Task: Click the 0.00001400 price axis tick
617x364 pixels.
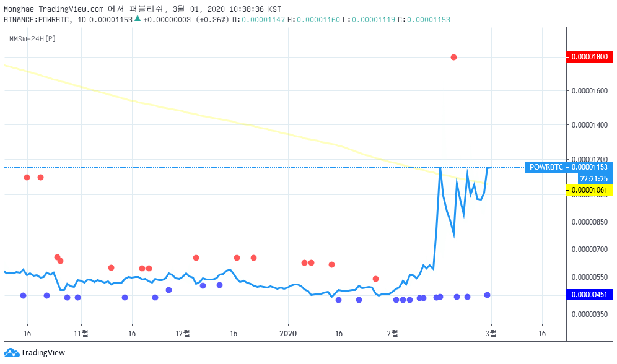Action: pos(590,125)
